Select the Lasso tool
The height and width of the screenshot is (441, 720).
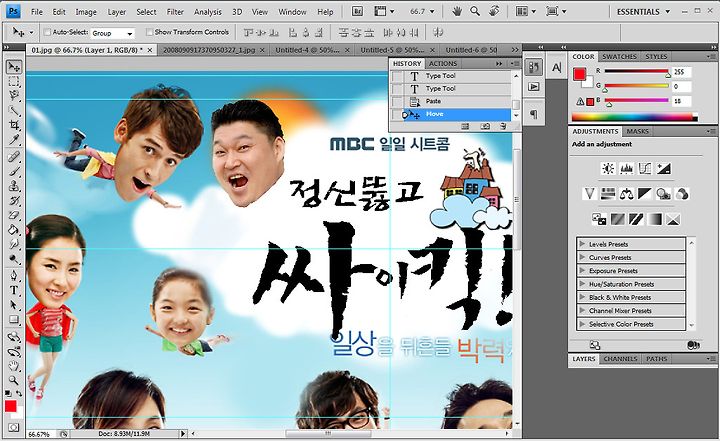pos(14,96)
